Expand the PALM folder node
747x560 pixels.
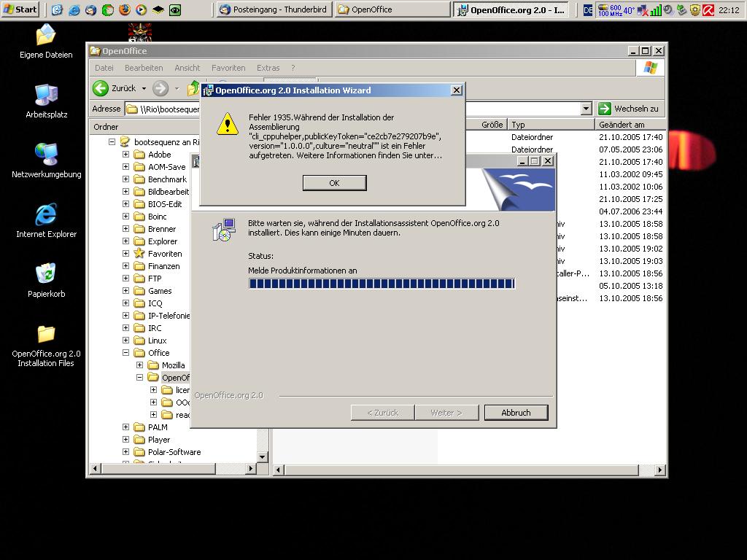(x=125, y=427)
